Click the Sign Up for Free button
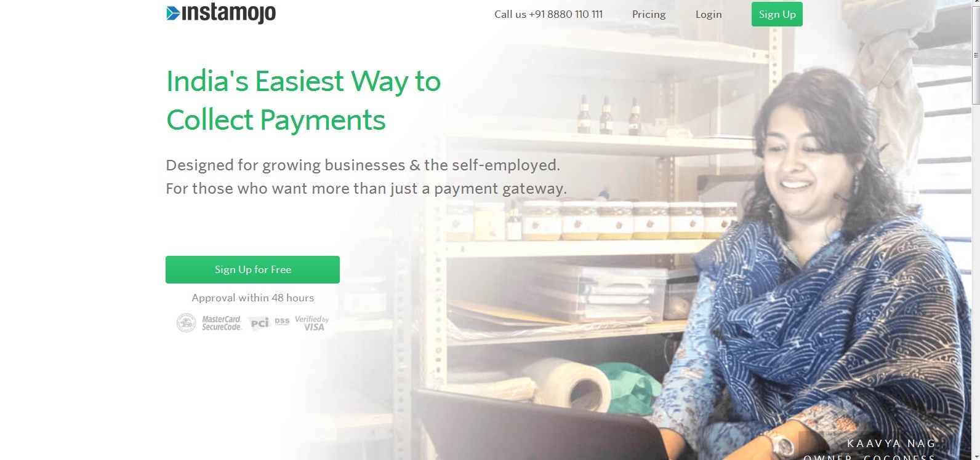980x460 pixels. (x=252, y=269)
